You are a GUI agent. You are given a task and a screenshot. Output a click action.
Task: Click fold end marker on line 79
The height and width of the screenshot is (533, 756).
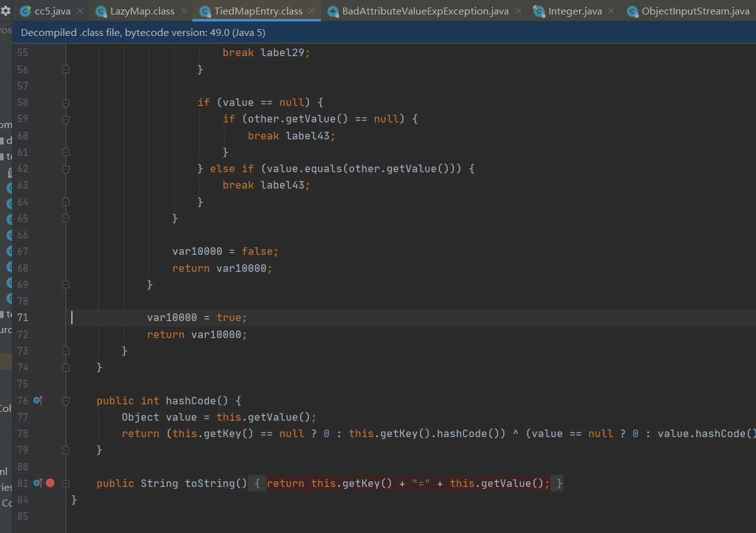pyautogui.click(x=66, y=450)
